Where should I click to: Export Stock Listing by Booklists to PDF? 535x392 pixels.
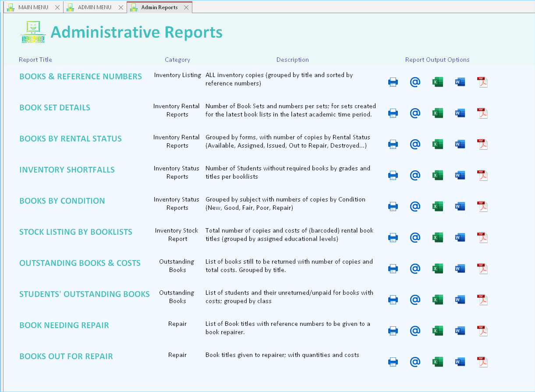pos(482,237)
